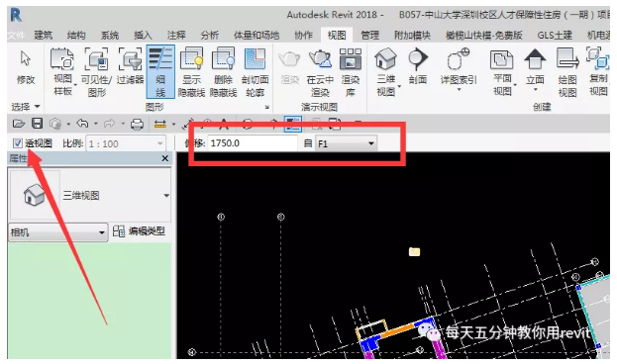Open the 文件 file tab
This screenshot has height=364, width=617.
point(16,36)
